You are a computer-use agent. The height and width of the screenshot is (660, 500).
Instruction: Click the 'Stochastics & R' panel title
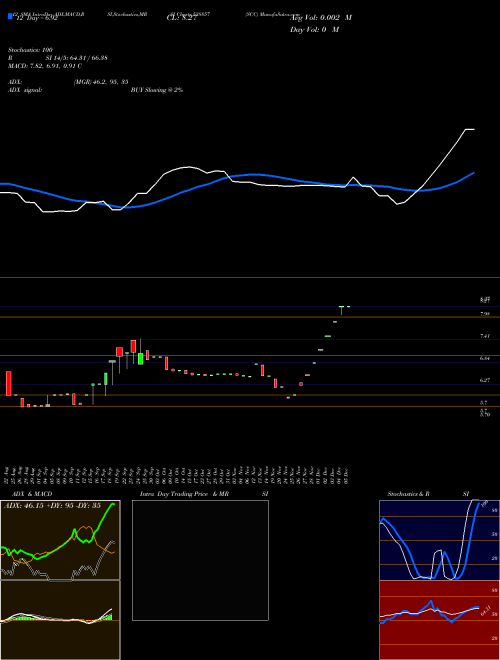click(x=408, y=494)
